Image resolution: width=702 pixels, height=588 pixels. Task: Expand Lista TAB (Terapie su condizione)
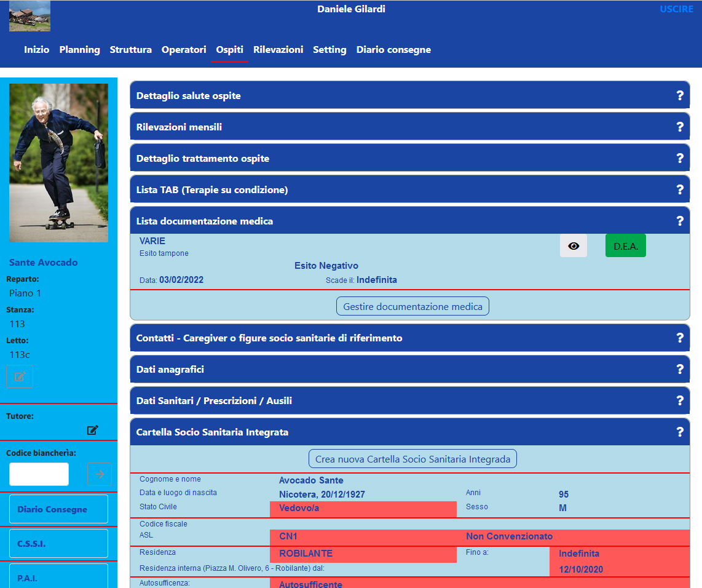(x=212, y=190)
